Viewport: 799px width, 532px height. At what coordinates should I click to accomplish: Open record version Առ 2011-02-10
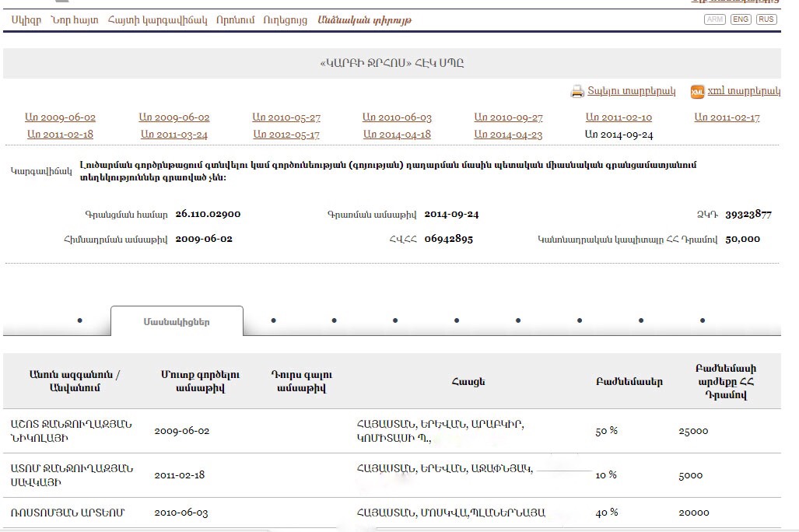pos(619,117)
